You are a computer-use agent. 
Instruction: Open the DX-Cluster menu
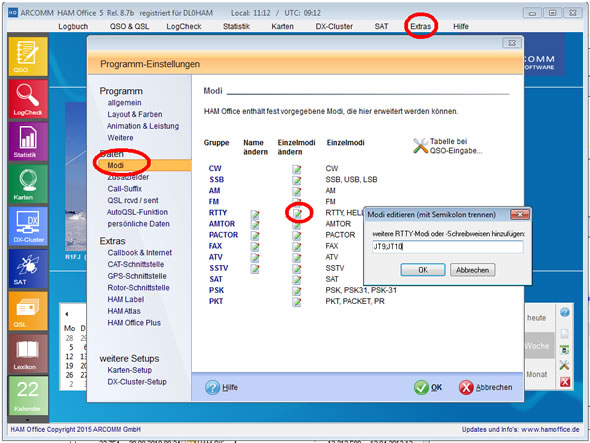[334, 26]
